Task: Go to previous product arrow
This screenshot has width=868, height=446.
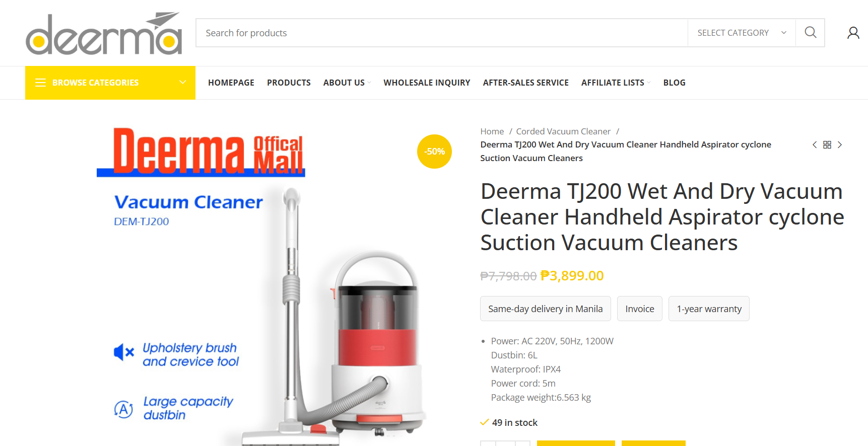Action: pos(815,145)
